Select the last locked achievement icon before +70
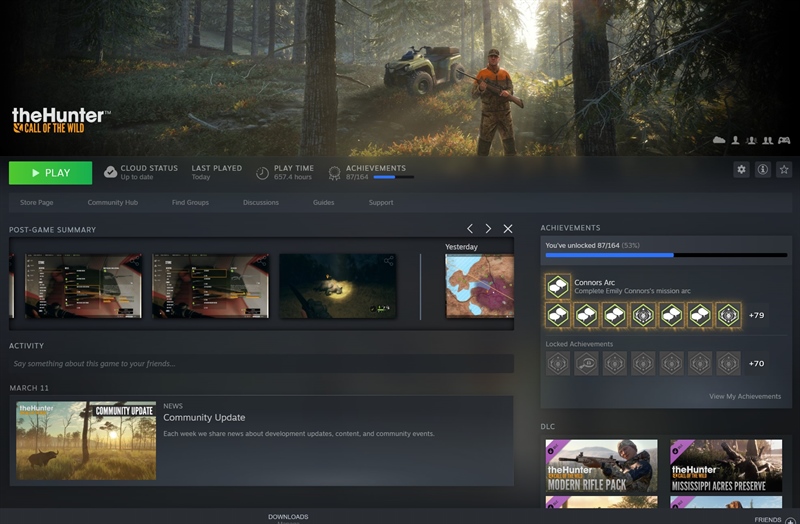Viewport: 800px width, 524px height. click(x=728, y=364)
